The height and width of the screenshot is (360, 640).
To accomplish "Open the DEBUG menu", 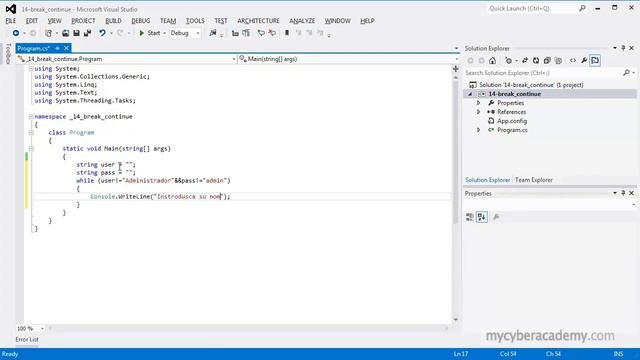I will pos(141,21).
